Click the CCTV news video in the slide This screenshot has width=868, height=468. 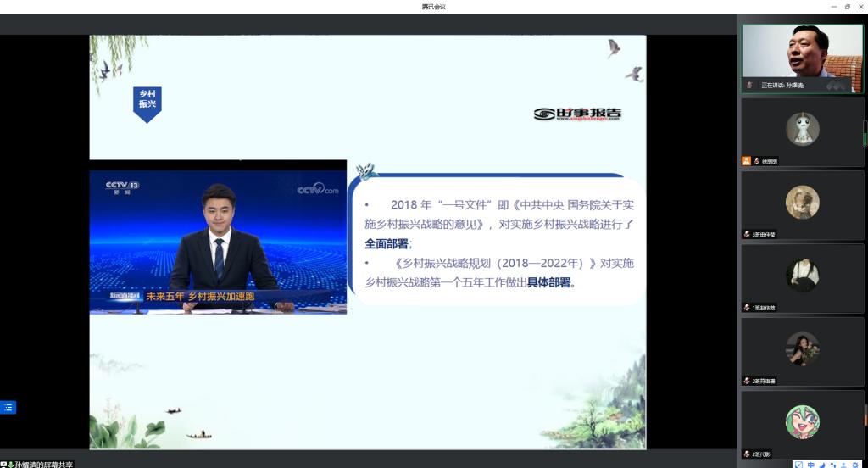(x=218, y=237)
